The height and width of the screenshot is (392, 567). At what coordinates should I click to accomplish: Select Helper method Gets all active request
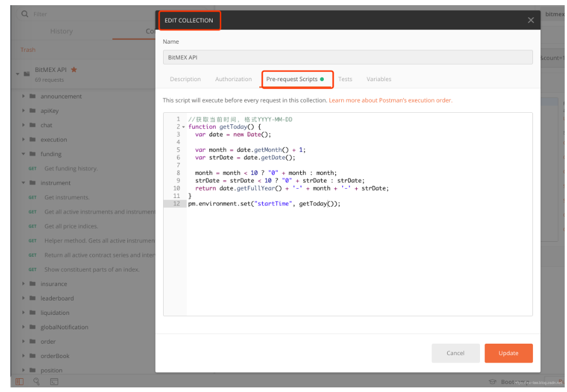100,241
